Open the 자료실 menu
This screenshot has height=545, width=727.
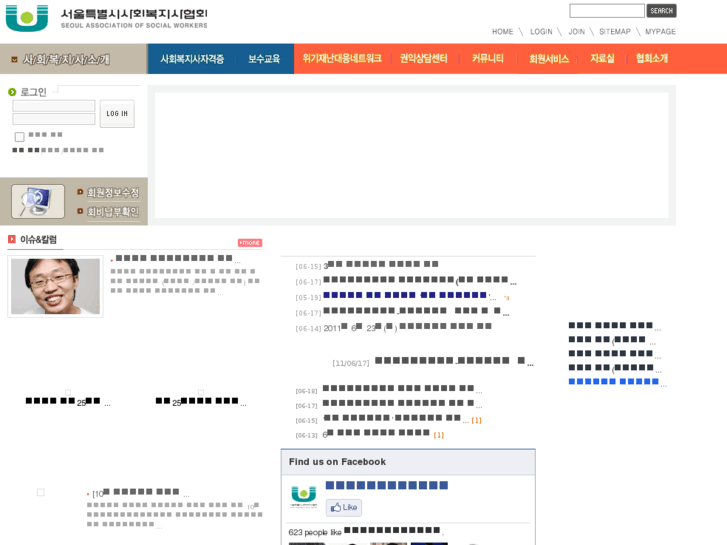click(x=602, y=58)
